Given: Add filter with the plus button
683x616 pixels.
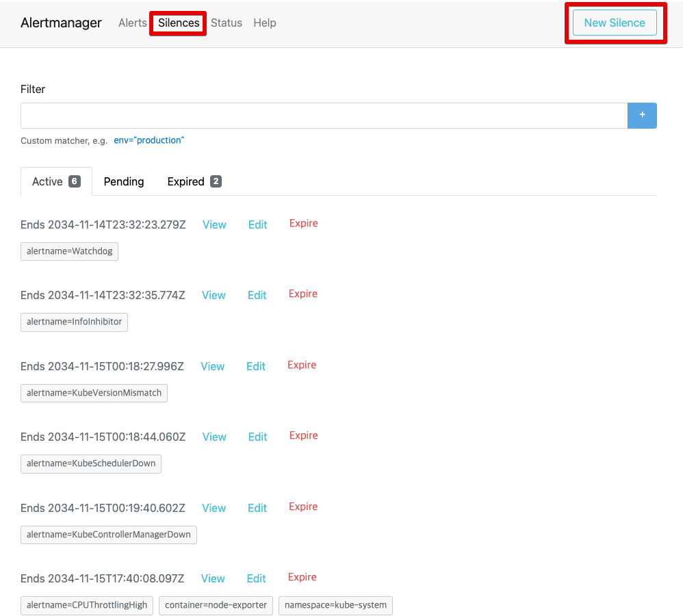Looking at the screenshot, I should 642,116.
